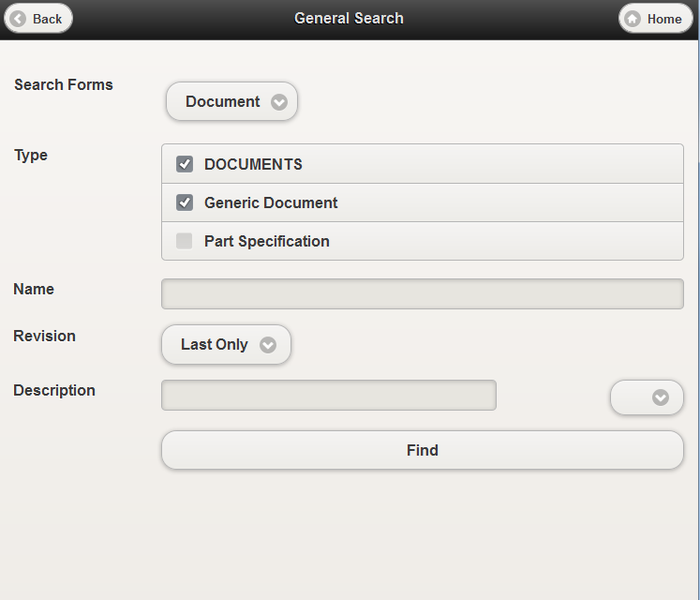Focus the Description text field
Viewport: 700px width, 600px height.
point(328,395)
